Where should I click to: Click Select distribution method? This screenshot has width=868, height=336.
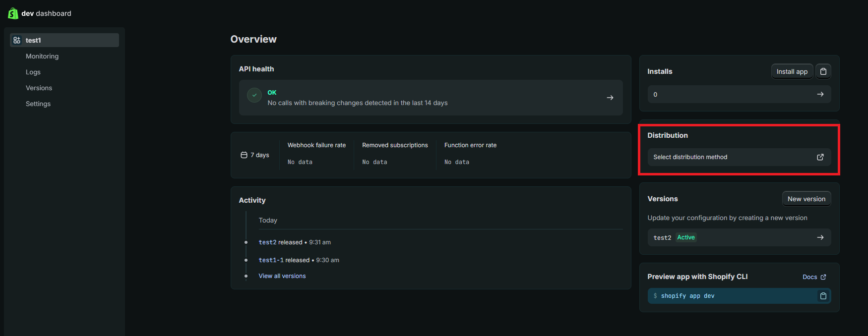pyautogui.click(x=690, y=157)
